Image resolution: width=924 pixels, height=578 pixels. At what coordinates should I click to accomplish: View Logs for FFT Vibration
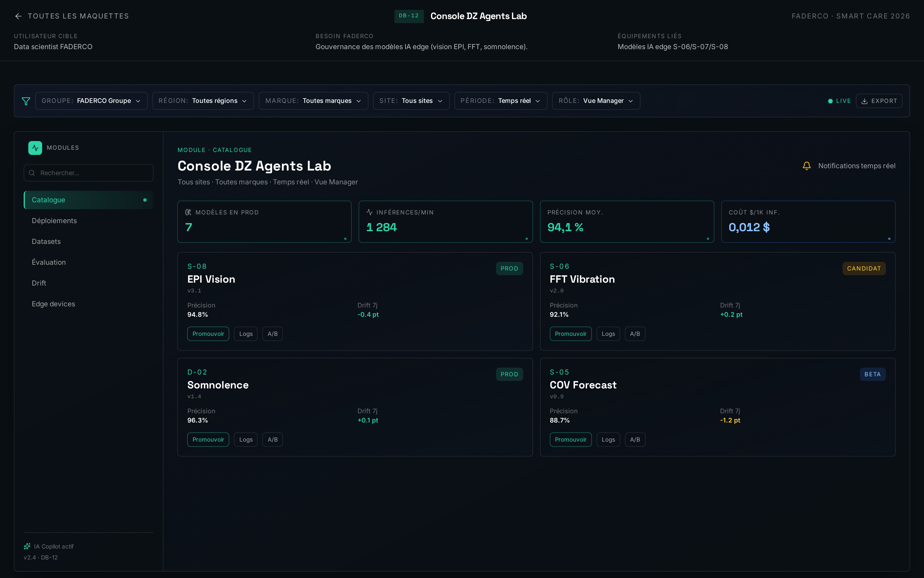[x=608, y=334]
